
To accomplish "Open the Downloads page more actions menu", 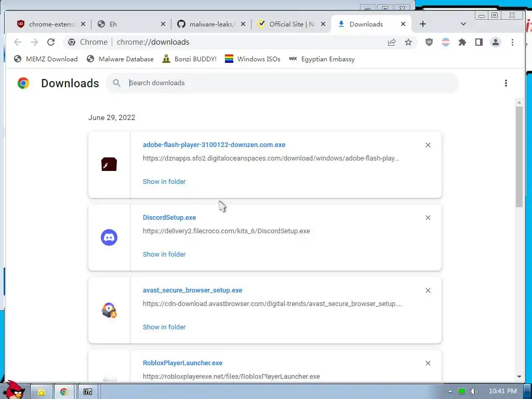I will (x=506, y=83).
